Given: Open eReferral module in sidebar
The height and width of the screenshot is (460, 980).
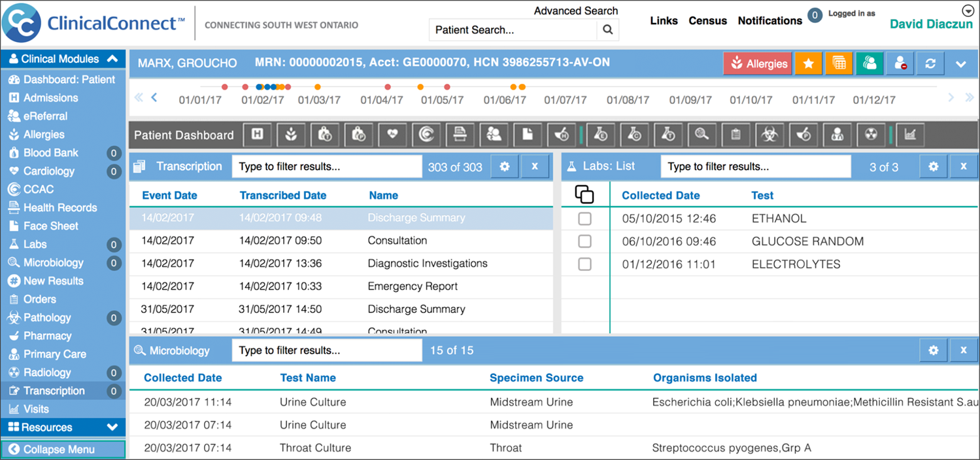Looking at the screenshot, I should pos(63,116).
